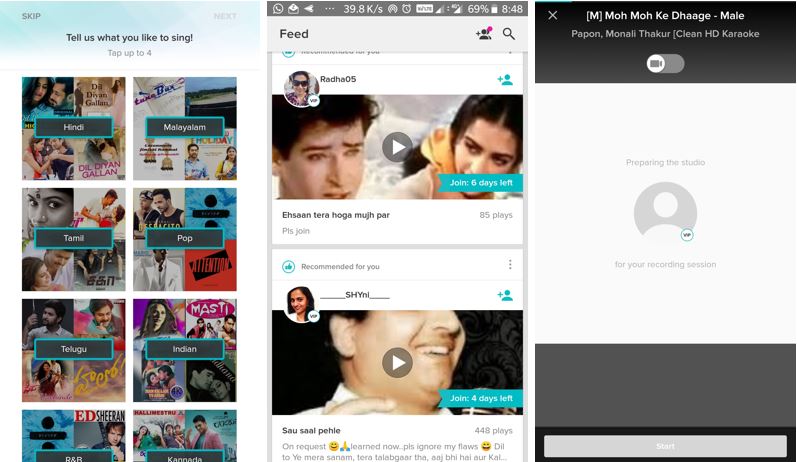The height and width of the screenshot is (462, 797).
Task: Choose the Tamil genre tile
Action: click(x=74, y=238)
